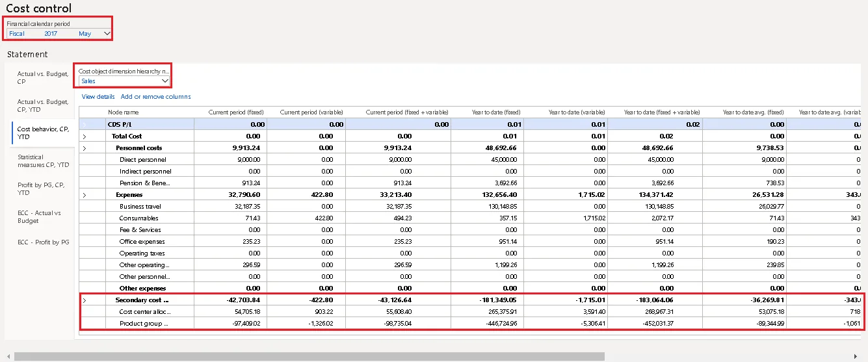Click the Node name column header
The width and height of the screenshot is (868, 362).
pos(123,112)
